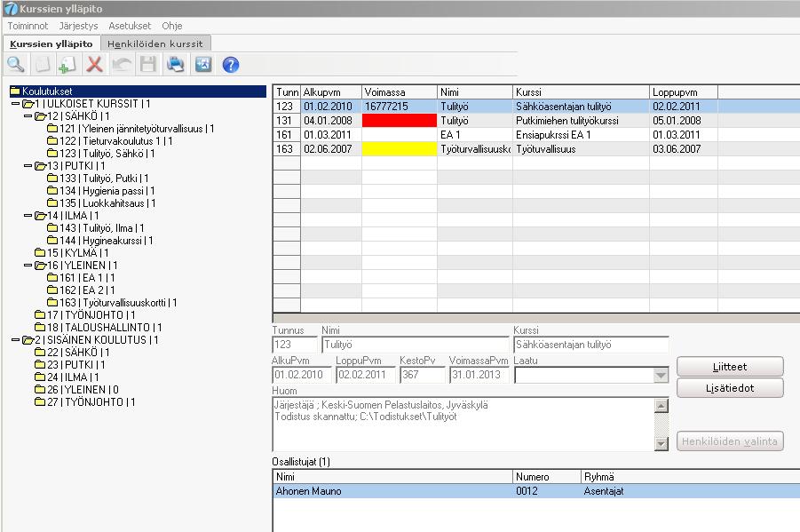The image size is (800, 532).
Task: Select tree item 162 | EA 2
Action: click(87, 290)
